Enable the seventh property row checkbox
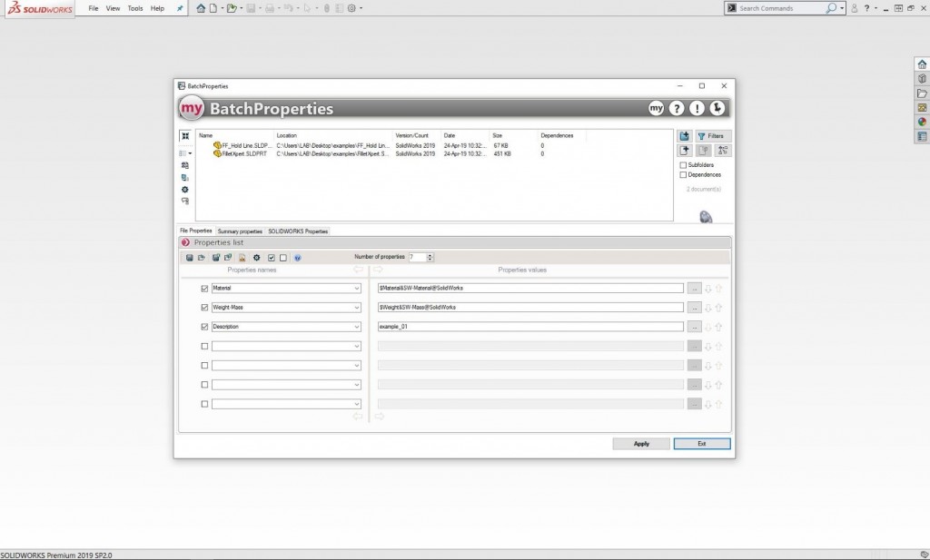 204,404
